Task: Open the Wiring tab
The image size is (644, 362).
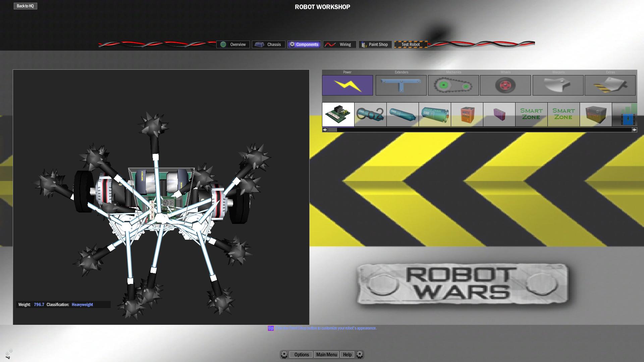Action: pos(340,45)
